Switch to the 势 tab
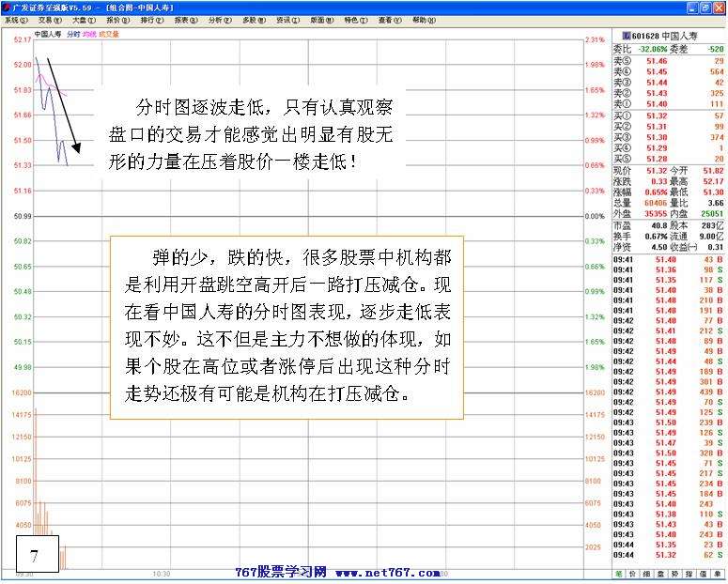Image resolution: width=728 pixels, height=584 pixels. point(675,573)
